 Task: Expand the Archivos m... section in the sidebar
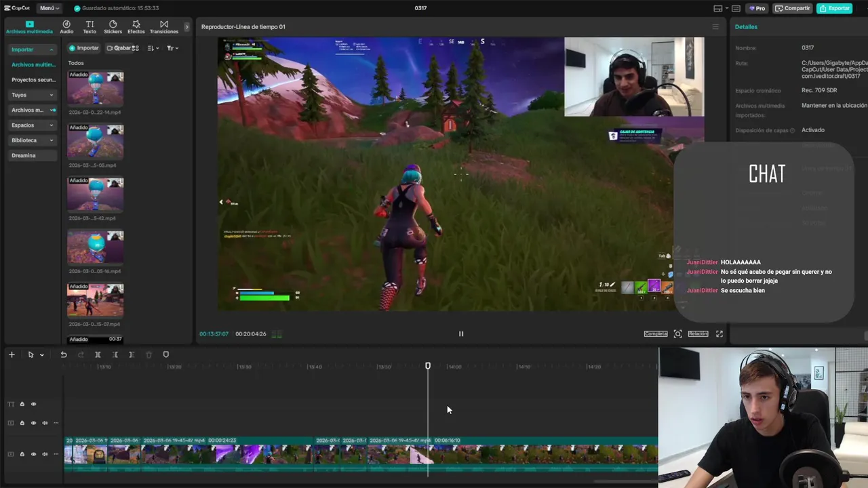click(32, 110)
